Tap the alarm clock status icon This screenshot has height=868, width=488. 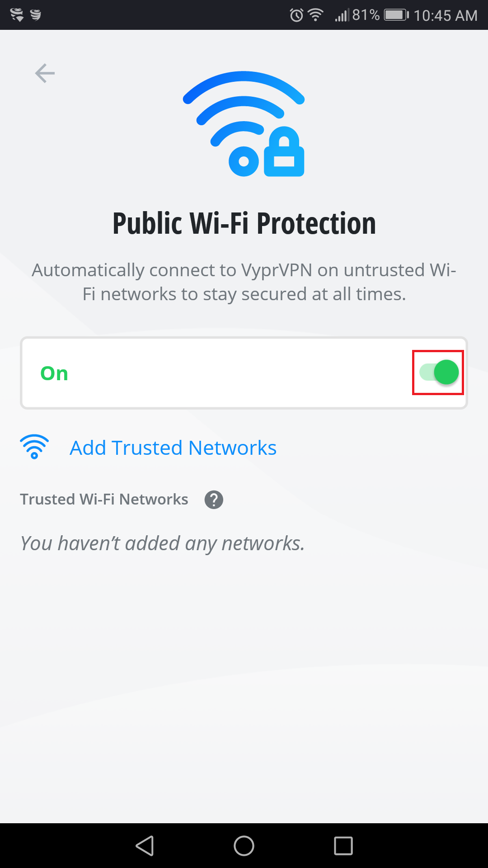pos(296,15)
